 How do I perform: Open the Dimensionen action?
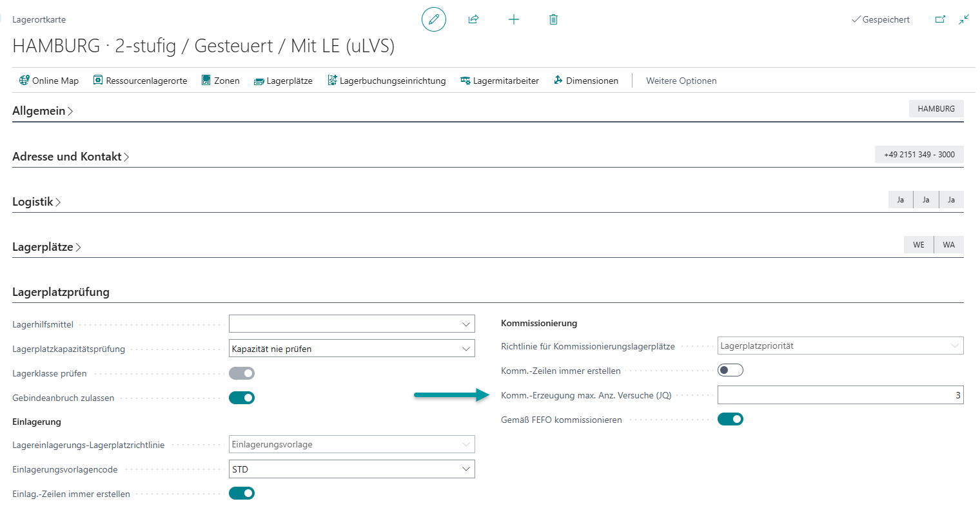coord(586,81)
